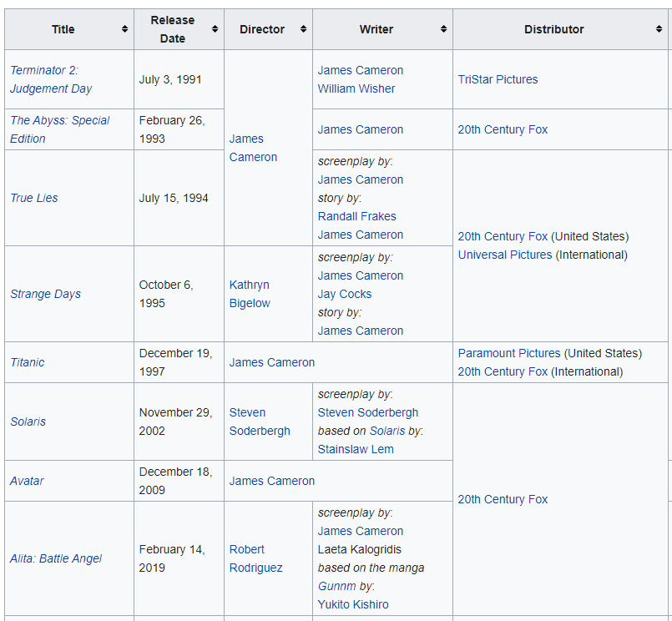Click the Director column header

[268, 29]
